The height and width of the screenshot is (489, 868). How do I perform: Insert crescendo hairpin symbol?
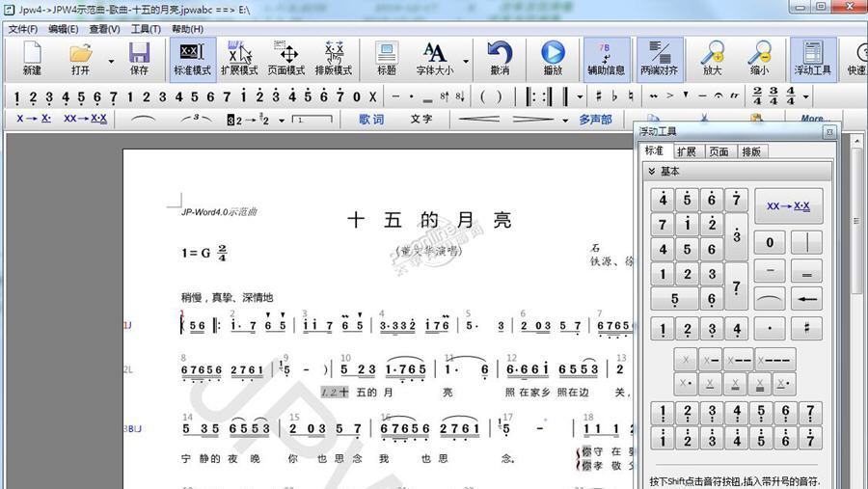(x=478, y=119)
